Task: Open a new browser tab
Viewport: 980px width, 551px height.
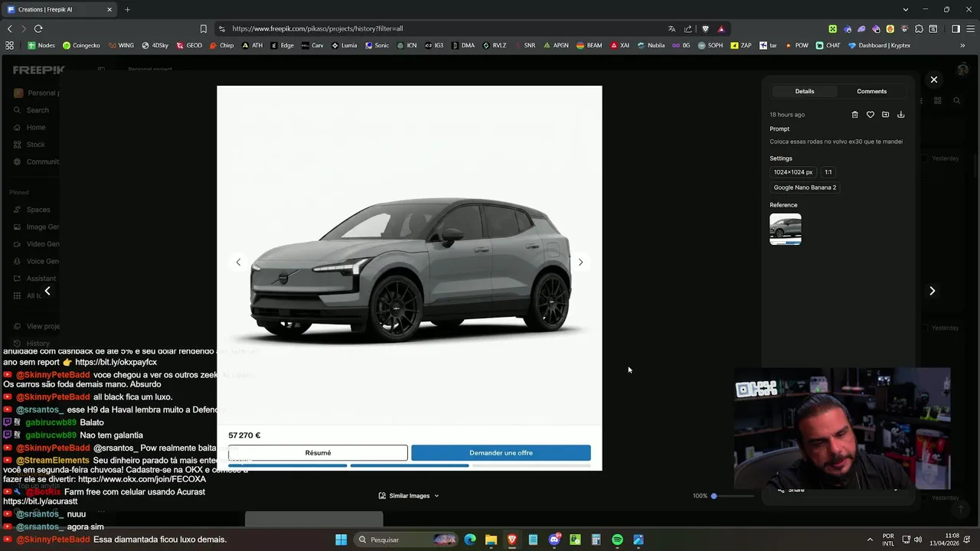Action: coord(127,9)
